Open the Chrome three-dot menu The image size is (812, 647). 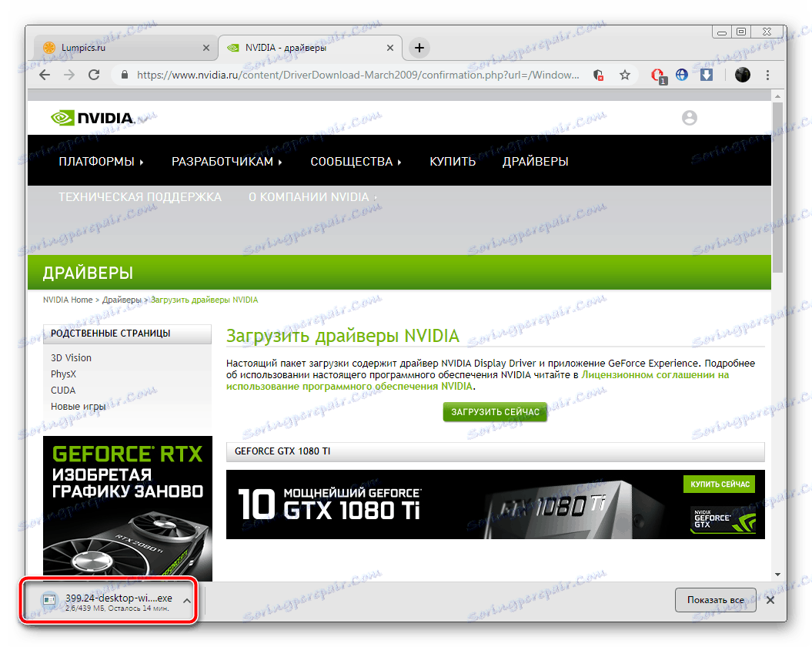click(x=767, y=75)
